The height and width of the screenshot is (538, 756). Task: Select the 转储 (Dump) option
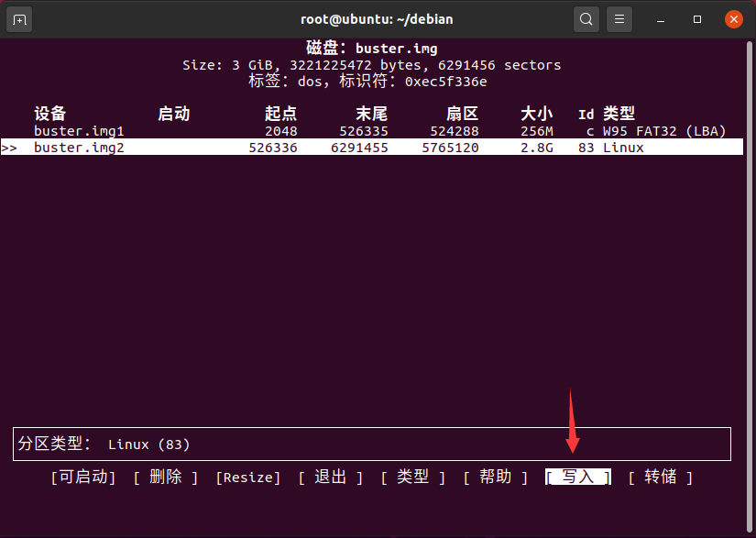click(x=661, y=478)
